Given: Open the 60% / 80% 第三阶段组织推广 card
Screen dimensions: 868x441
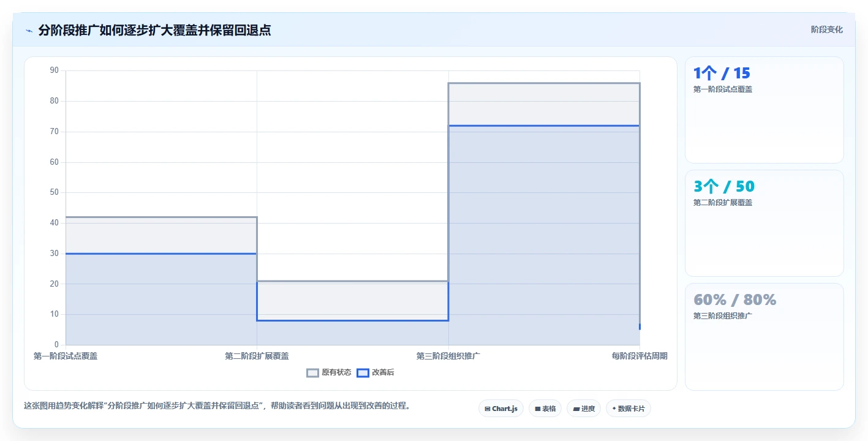Looking at the screenshot, I should (x=764, y=337).
